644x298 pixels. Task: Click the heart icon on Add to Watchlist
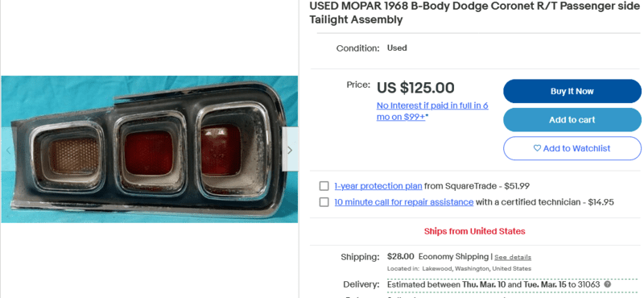point(537,148)
